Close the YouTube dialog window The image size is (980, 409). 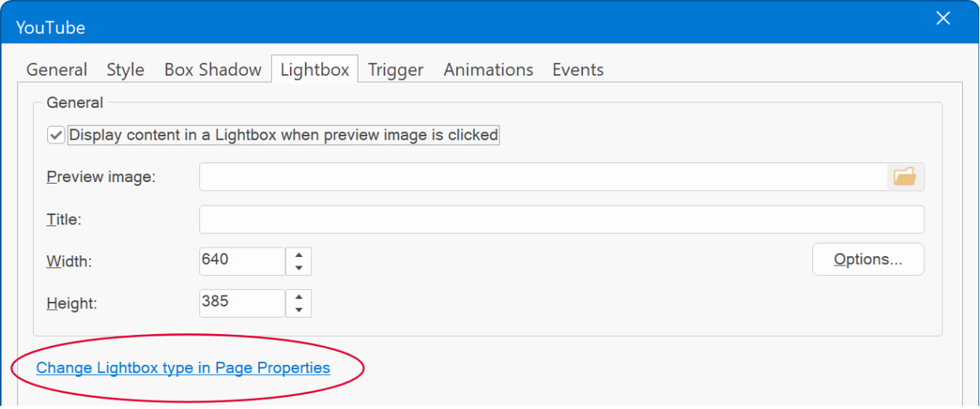click(x=943, y=19)
